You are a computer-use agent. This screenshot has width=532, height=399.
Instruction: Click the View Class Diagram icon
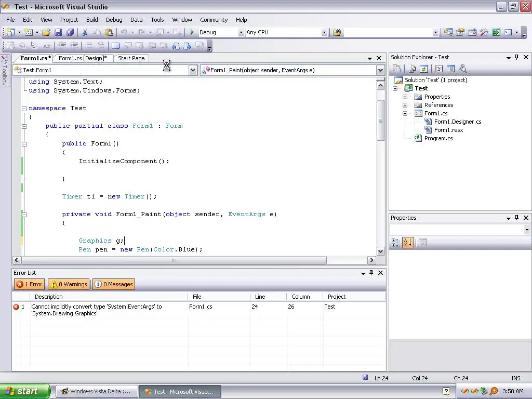[462, 69]
